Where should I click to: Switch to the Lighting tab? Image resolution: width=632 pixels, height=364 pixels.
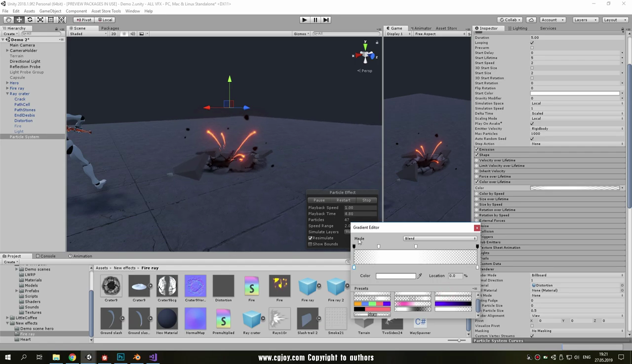517,28
